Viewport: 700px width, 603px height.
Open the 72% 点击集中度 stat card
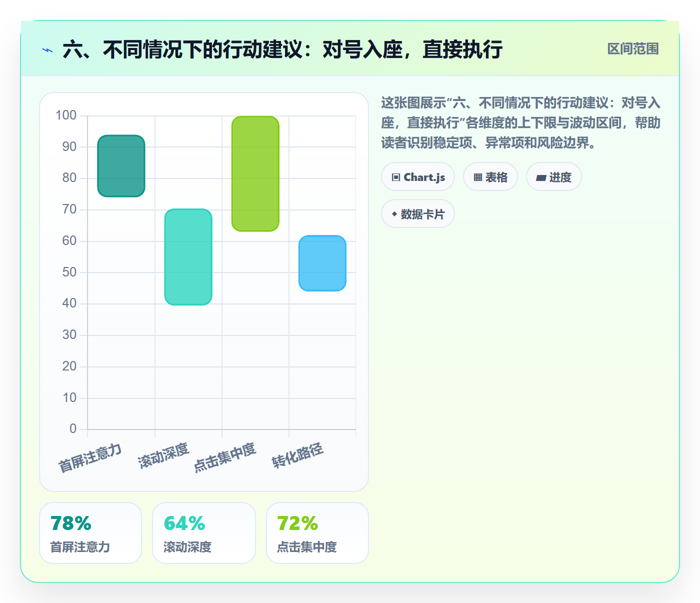pos(317,533)
